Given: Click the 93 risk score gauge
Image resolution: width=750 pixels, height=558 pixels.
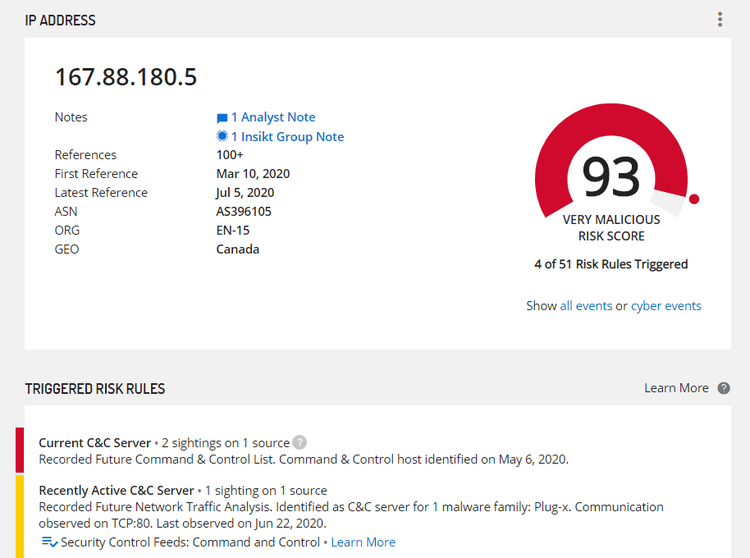Looking at the screenshot, I should point(611,177).
